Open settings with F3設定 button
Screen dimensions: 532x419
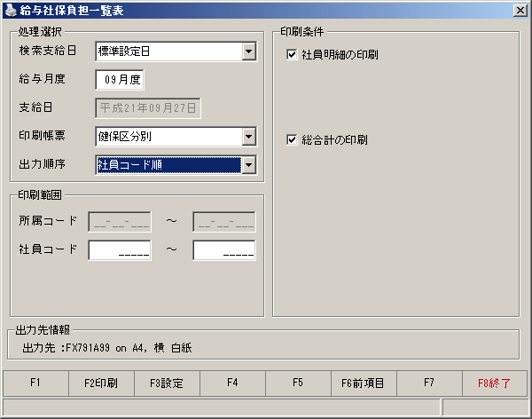coord(167,383)
